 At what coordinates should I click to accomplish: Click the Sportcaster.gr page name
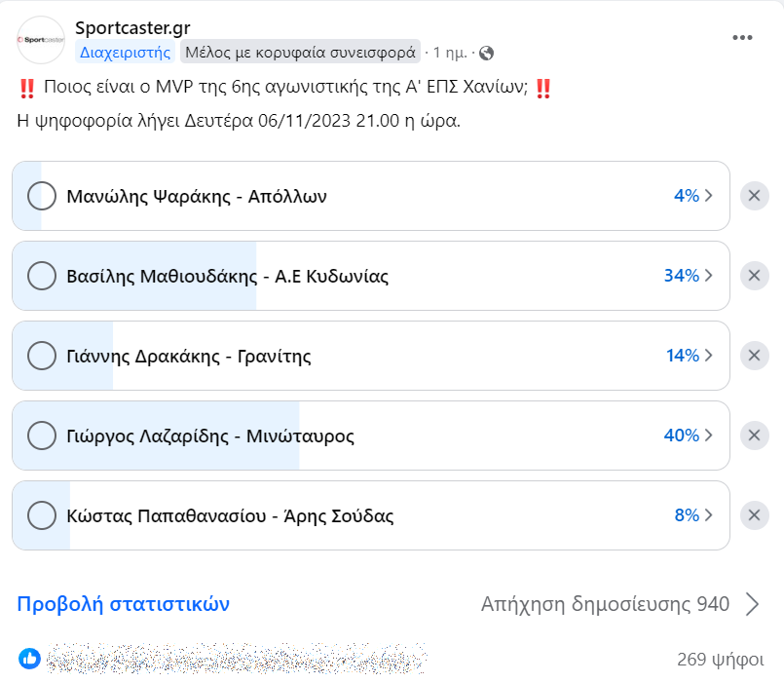click(x=131, y=27)
